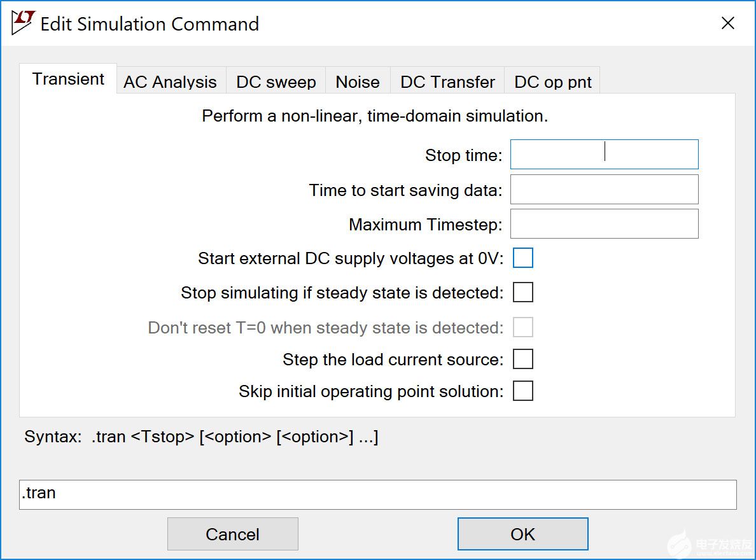The height and width of the screenshot is (560, 756).
Task: Click the greyed-out Don't reset T=0 checkbox
Action: click(x=522, y=328)
